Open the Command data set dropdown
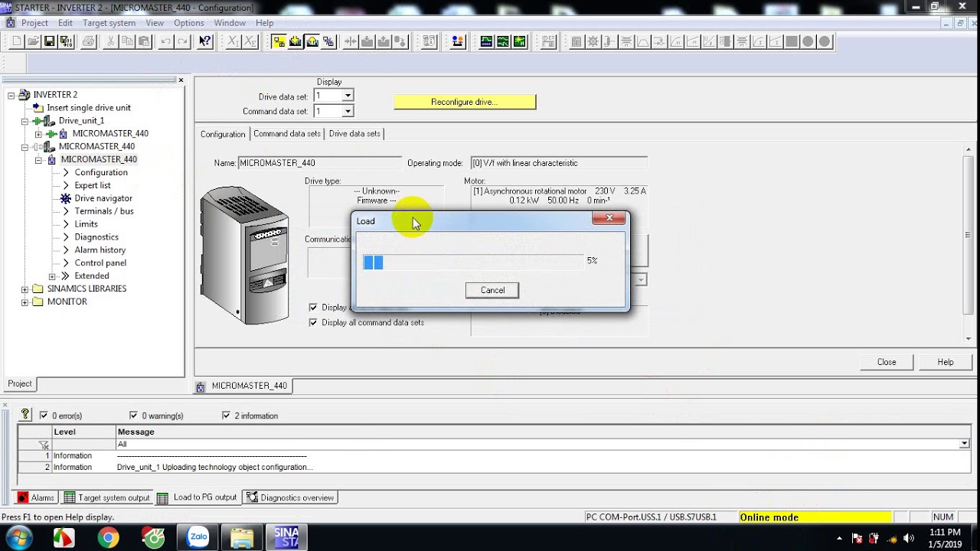Image resolution: width=980 pixels, height=551 pixels. (x=348, y=111)
